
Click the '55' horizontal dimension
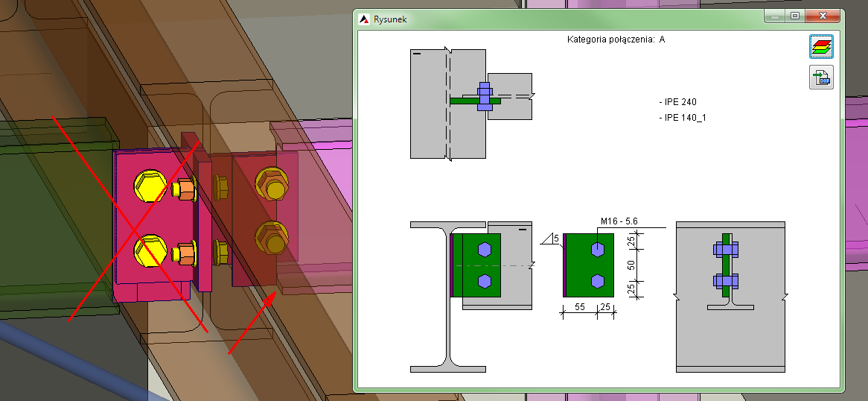click(x=580, y=306)
